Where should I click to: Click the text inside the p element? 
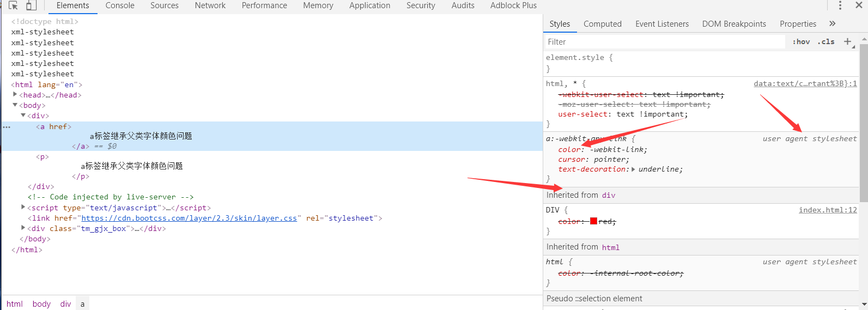pyautogui.click(x=132, y=166)
